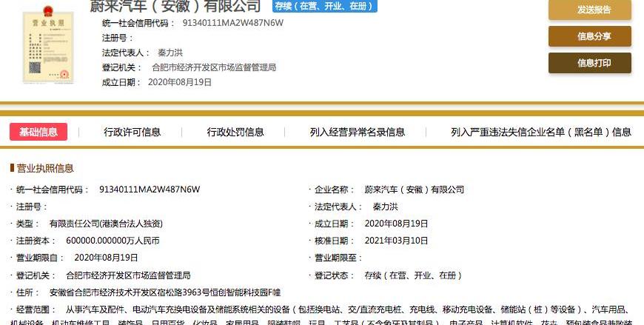This screenshot has height=325, width=644.
Task: Click the company type 有限责任公司 value
Action: pos(106,224)
